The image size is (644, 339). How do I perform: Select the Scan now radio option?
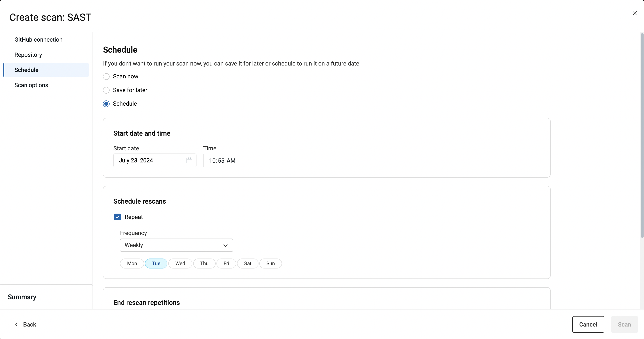click(x=106, y=77)
